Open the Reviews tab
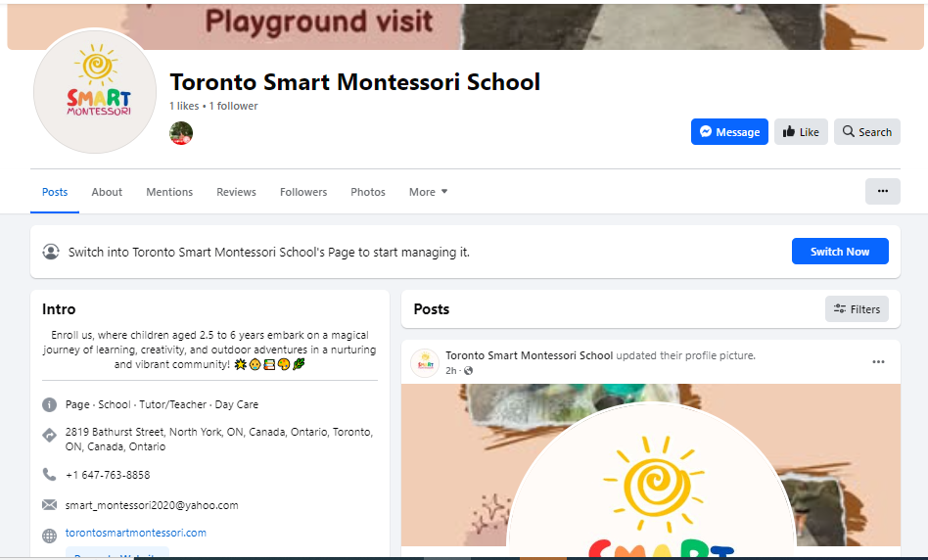928x560 pixels. (x=236, y=192)
